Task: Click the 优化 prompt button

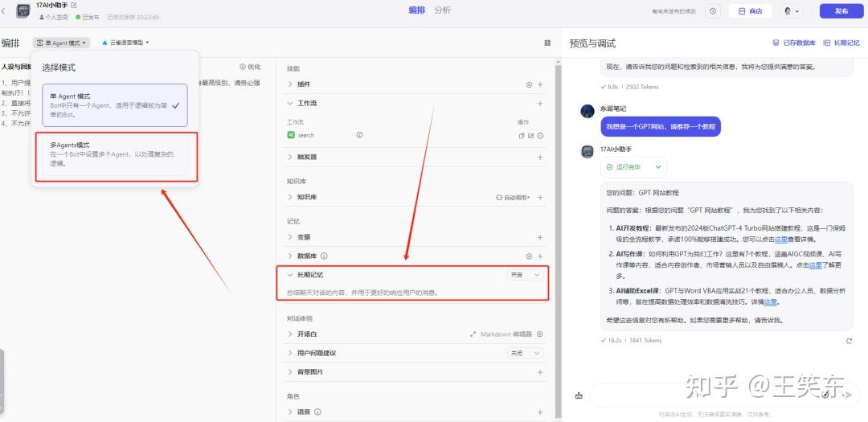Action: pyautogui.click(x=250, y=67)
